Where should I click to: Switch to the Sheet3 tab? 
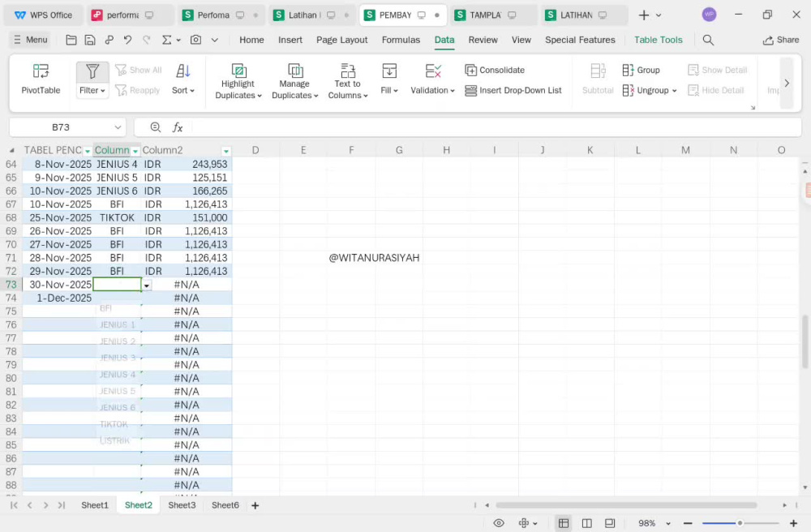tap(182, 505)
